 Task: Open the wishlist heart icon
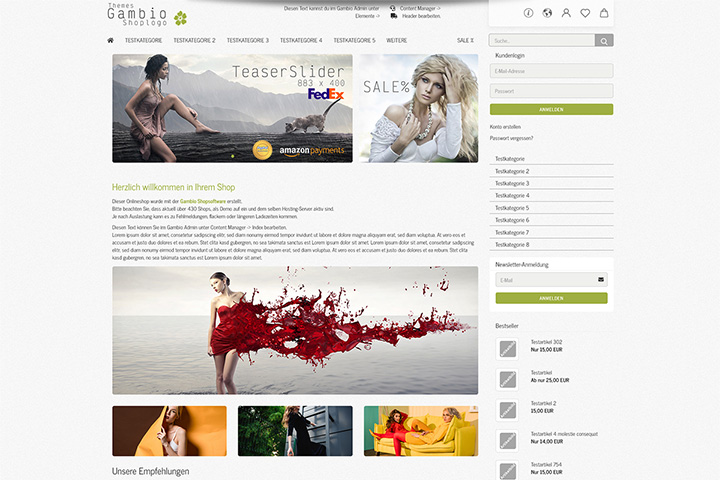(x=585, y=13)
